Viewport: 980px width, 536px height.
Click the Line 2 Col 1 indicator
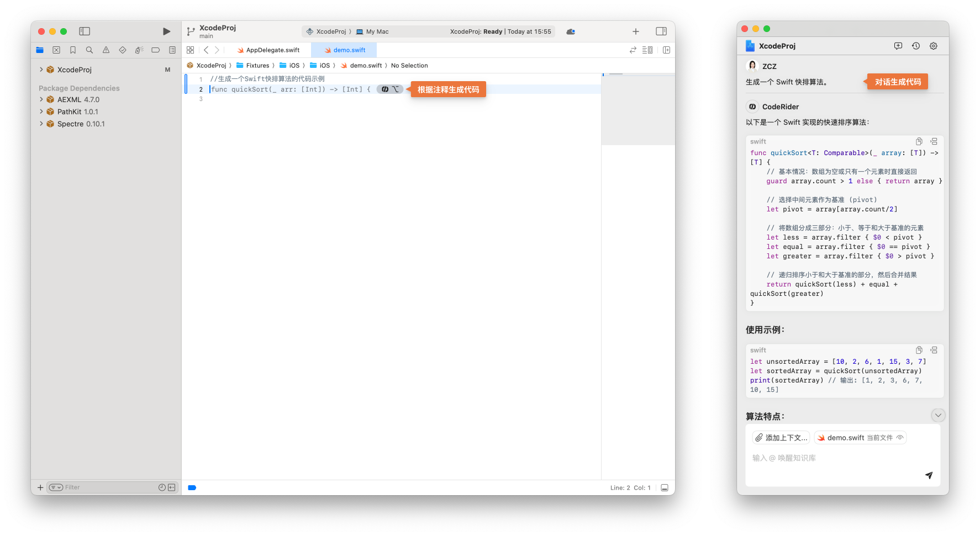tap(630, 488)
